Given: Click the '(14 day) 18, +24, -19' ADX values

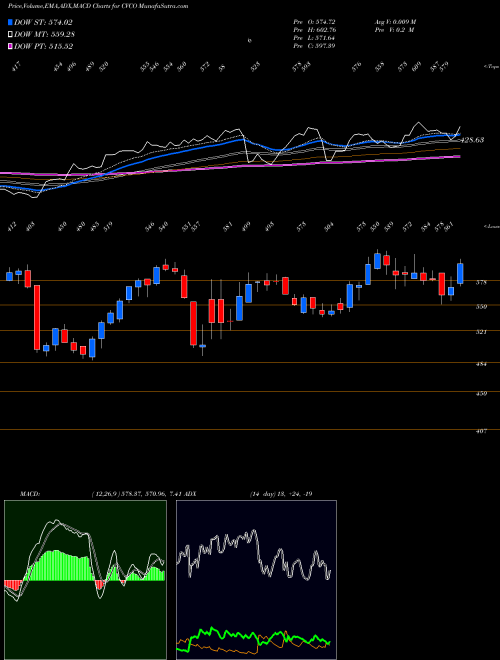Looking at the screenshot, I should [x=280, y=494].
